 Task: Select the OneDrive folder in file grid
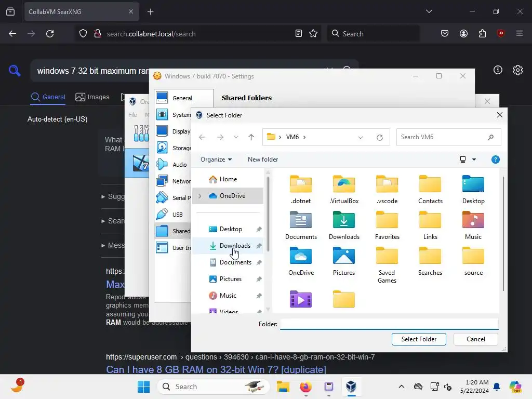tap(301, 261)
